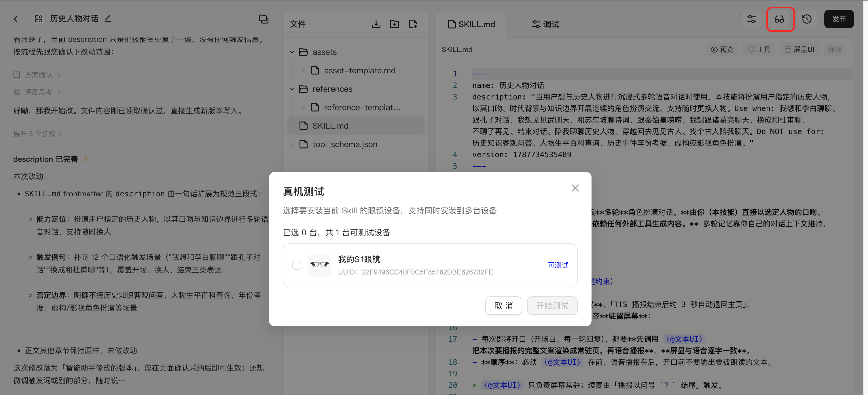Go back with the left arrow icon
868x395 pixels.
click(x=16, y=19)
